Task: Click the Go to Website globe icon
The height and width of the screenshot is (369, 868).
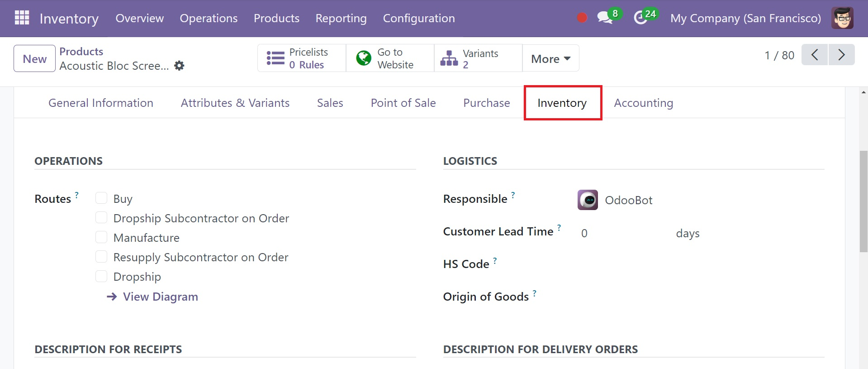Action: point(364,58)
